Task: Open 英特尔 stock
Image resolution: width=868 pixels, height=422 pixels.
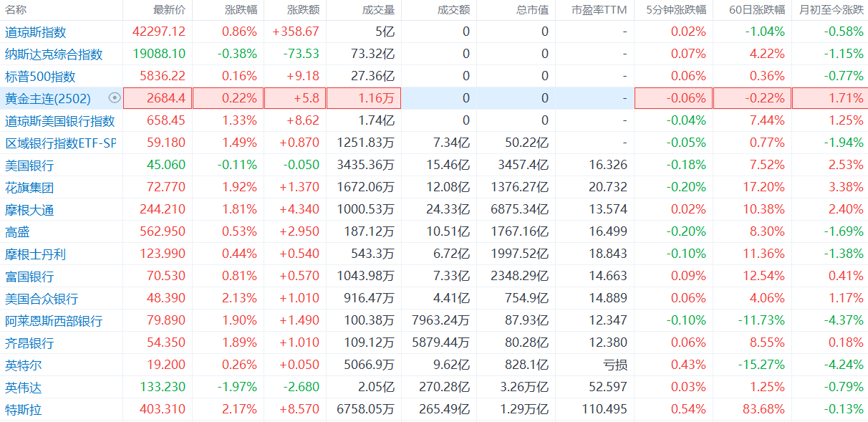Action: [x=23, y=365]
